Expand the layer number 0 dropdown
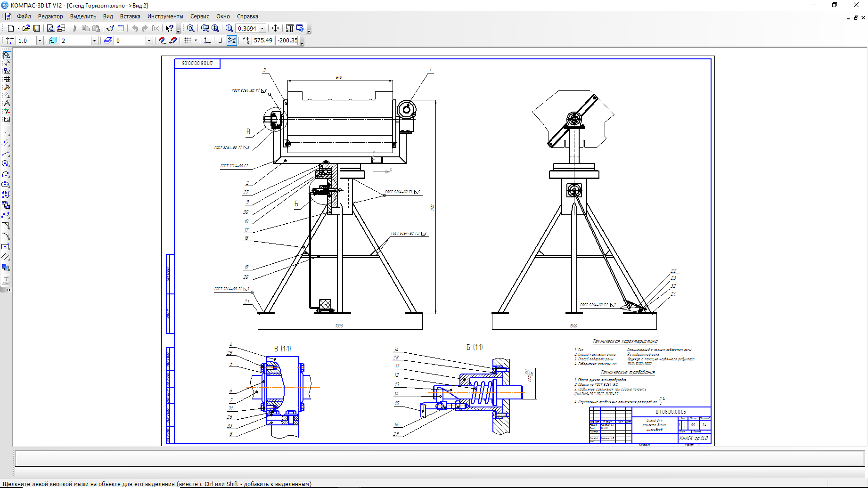This screenshot has height=488, width=868. 149,41
